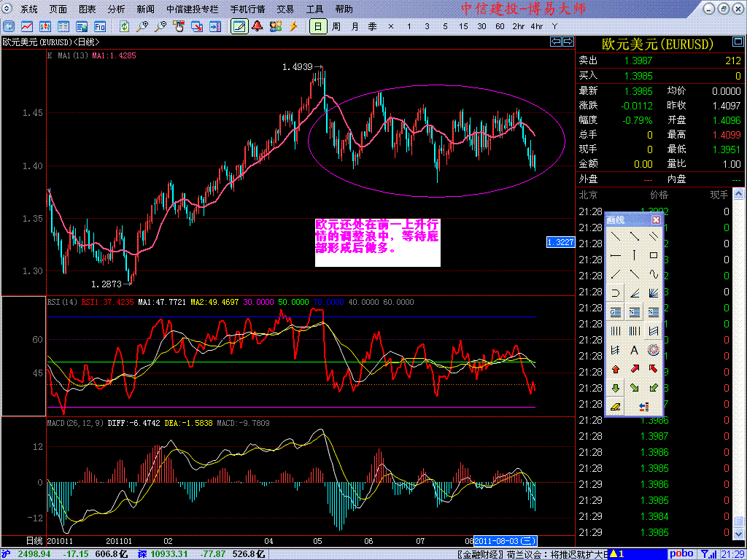Image resolution: width=747 pixels, height=560 pixels.
Task: Place a red up-right arrow marker
Action: tap(635, 369)
